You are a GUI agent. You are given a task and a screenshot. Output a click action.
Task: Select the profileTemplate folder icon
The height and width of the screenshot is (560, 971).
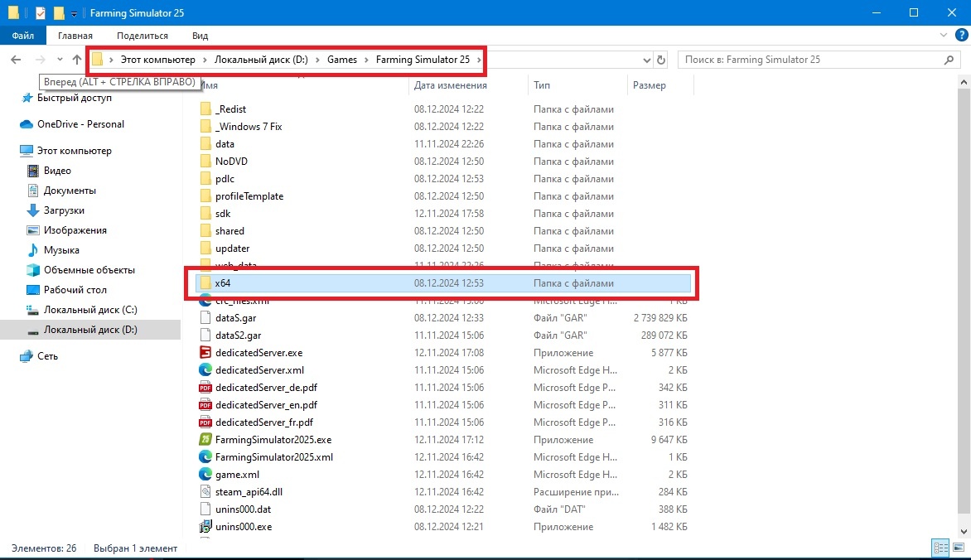click(205, 196)
